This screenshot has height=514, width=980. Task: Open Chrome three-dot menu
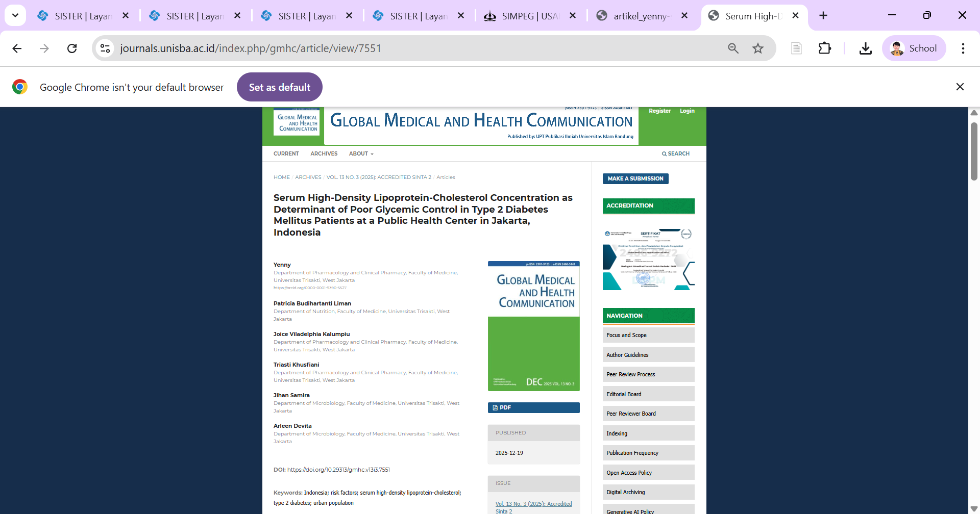click(963, 48)
